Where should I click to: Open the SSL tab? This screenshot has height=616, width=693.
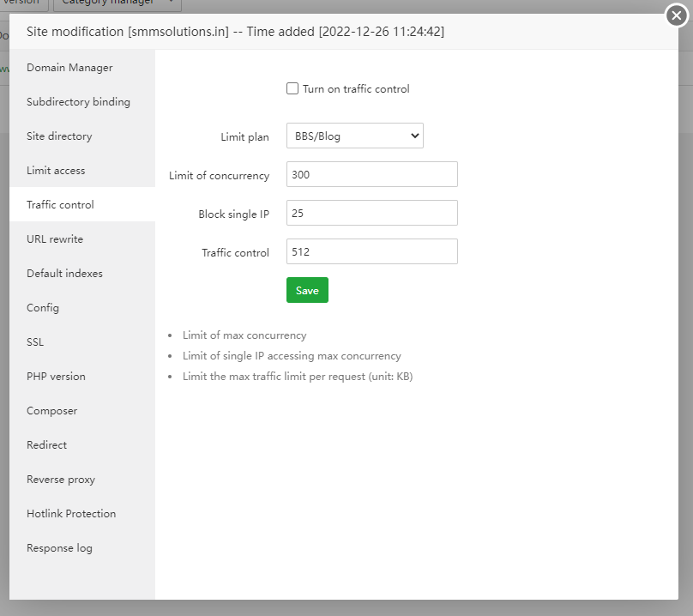tap(82, 341)
